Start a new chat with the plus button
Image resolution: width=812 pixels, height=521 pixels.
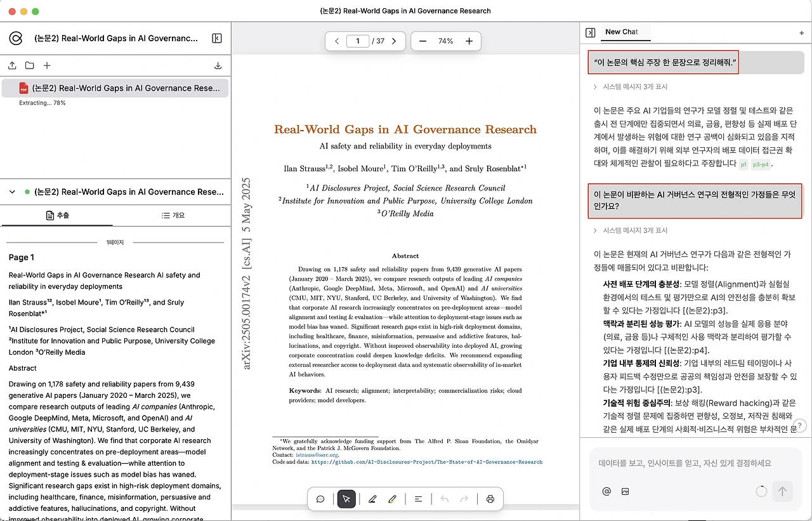click(x=802, y=32)
